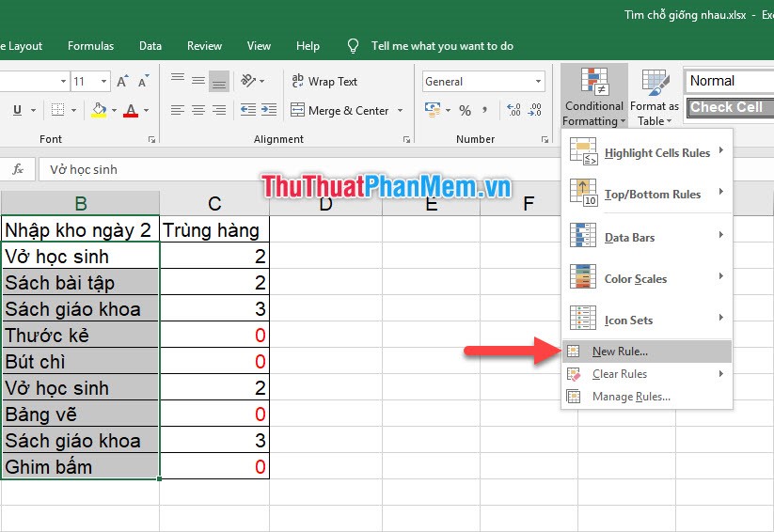The width and height of the screenshot is (774, 532).
Task: Select the Check Cell style
Action: (730, 107)
